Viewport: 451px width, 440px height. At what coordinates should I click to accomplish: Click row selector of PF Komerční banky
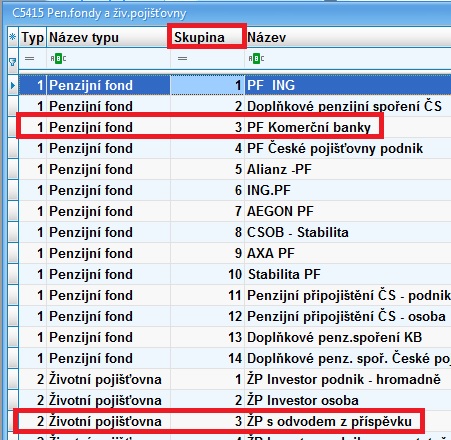13,127
